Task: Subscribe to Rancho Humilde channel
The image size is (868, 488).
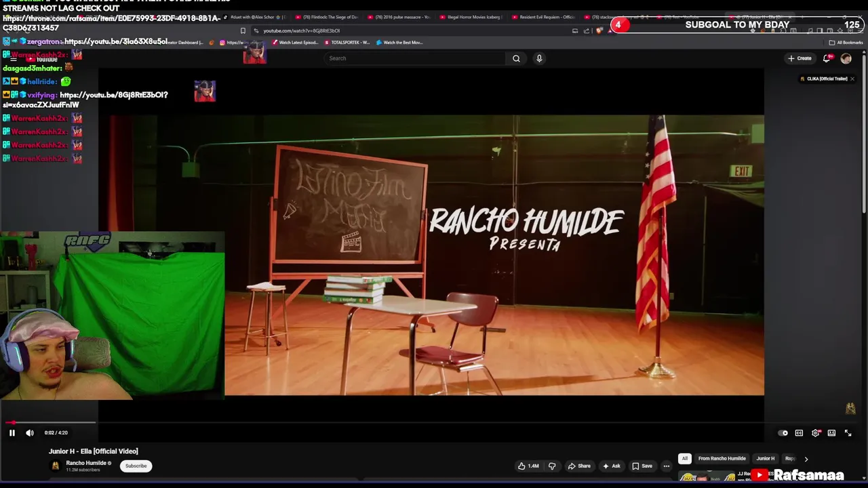Action: [136, 466]
